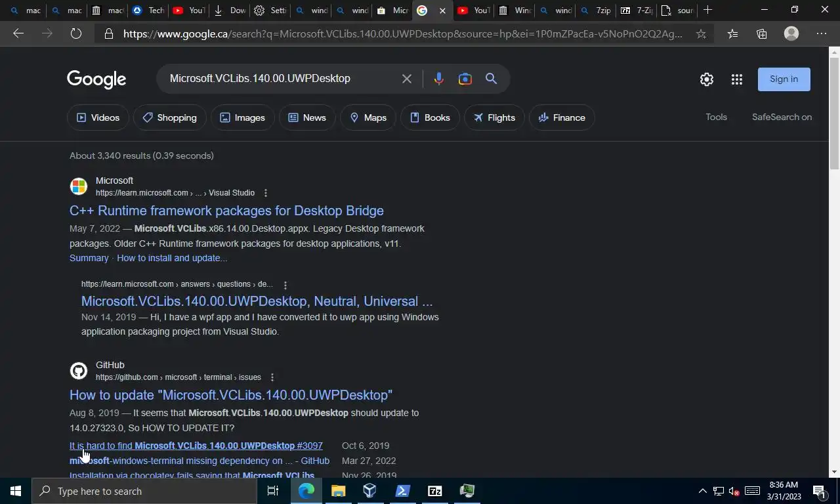Viewport: 840px width, 504px height.
Task: Filter results by Maps
Action: 368,117
